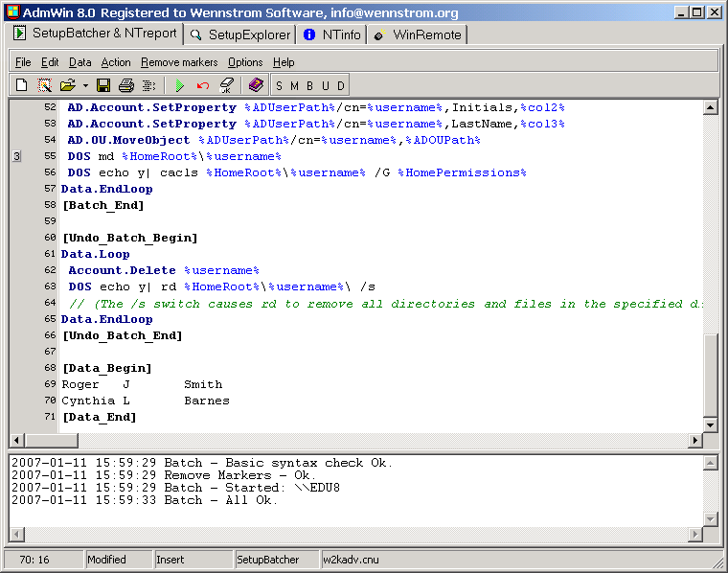Click the Open folder icon
Image resolution: width=728 pixels, height=573 pixels.
[x=67, y=85]
